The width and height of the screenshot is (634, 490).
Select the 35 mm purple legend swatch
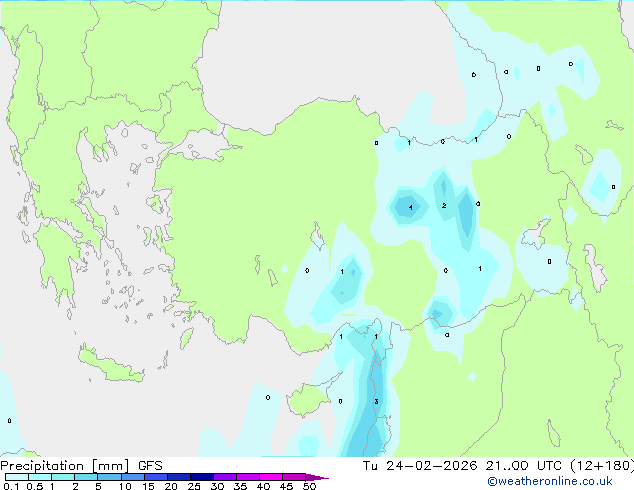click(247, 477)
